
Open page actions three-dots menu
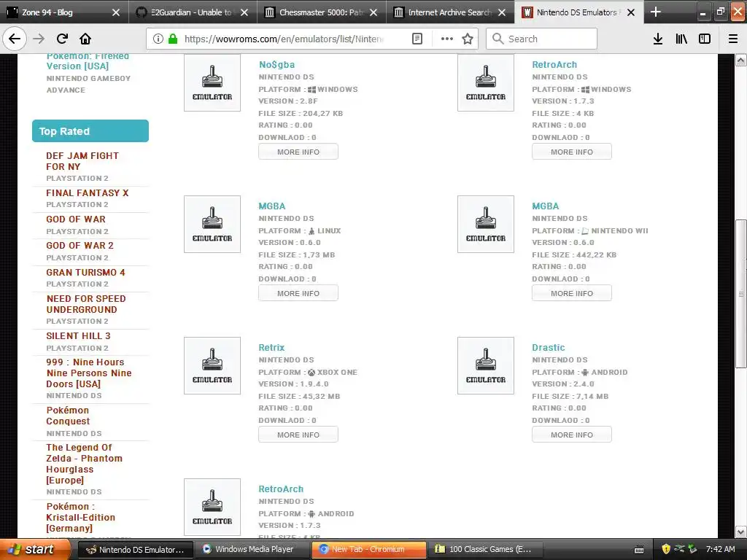[447, 39]
